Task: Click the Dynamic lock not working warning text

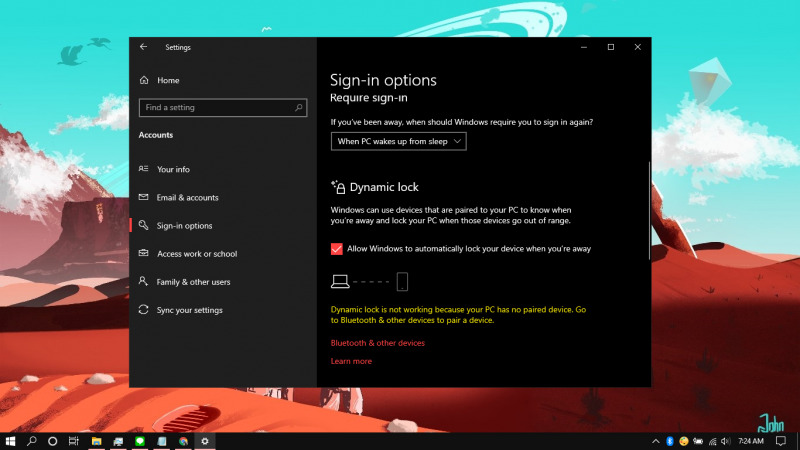Action: (x=458, y=315)
